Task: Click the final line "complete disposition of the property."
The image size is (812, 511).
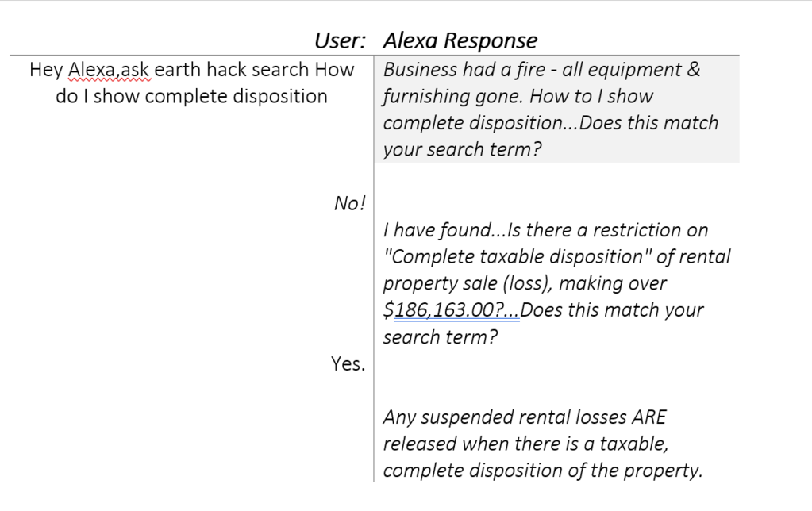Action: [543, 471]
